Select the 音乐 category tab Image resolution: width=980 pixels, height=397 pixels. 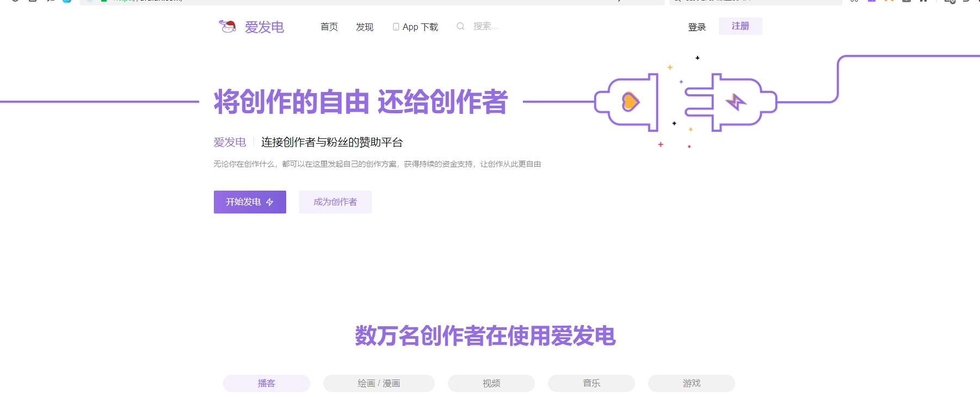click(x=591, y=383)
